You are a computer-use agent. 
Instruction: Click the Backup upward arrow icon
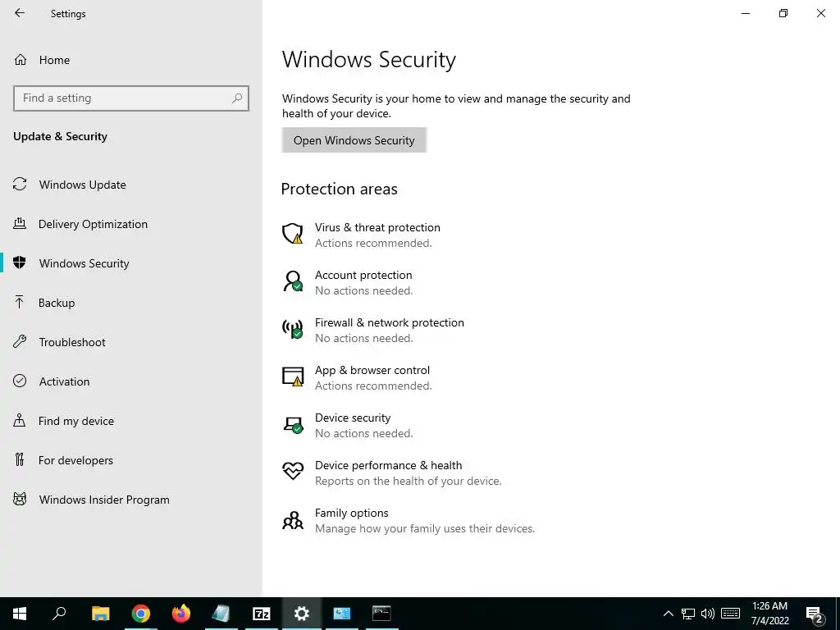click(x=20, y=302)
